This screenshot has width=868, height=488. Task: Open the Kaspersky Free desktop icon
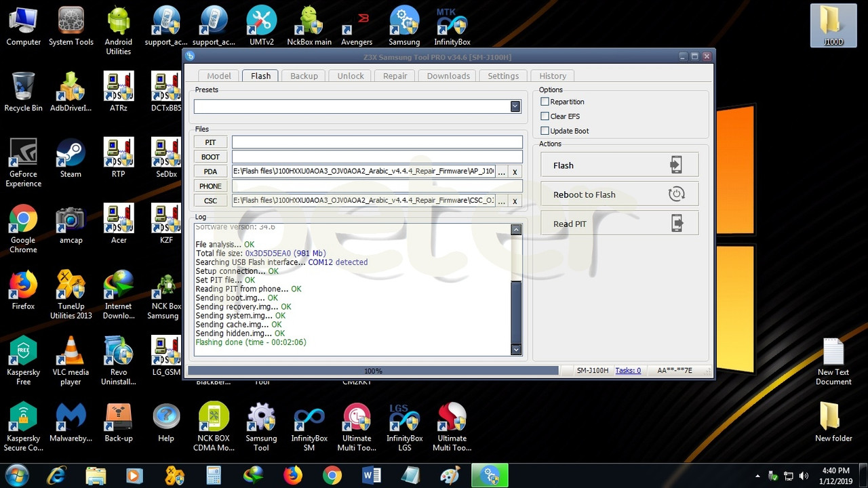[x=23, y=361]
